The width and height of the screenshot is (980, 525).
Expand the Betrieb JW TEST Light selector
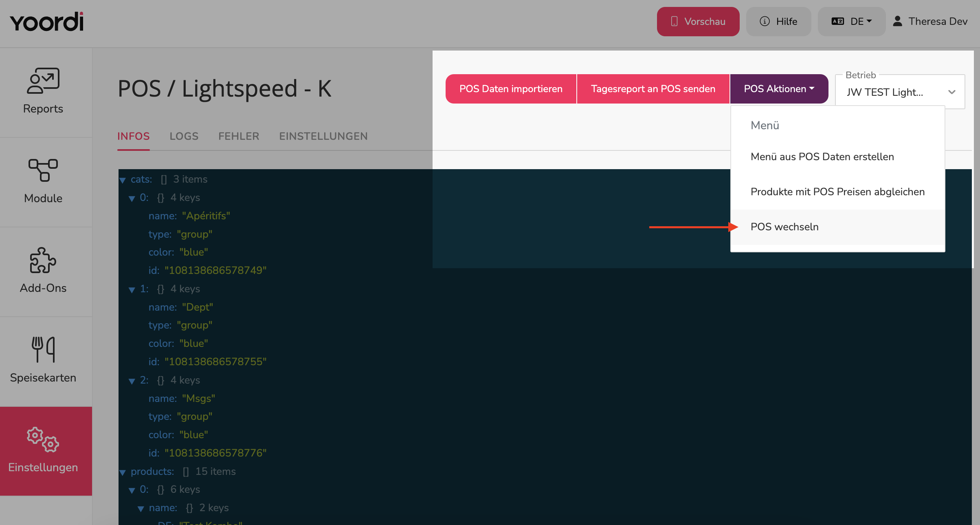900,92
